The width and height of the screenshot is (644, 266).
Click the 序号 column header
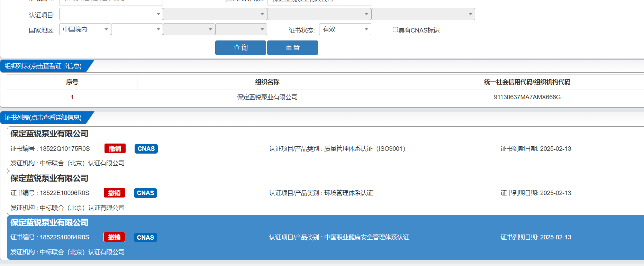[x=72, y=82]
